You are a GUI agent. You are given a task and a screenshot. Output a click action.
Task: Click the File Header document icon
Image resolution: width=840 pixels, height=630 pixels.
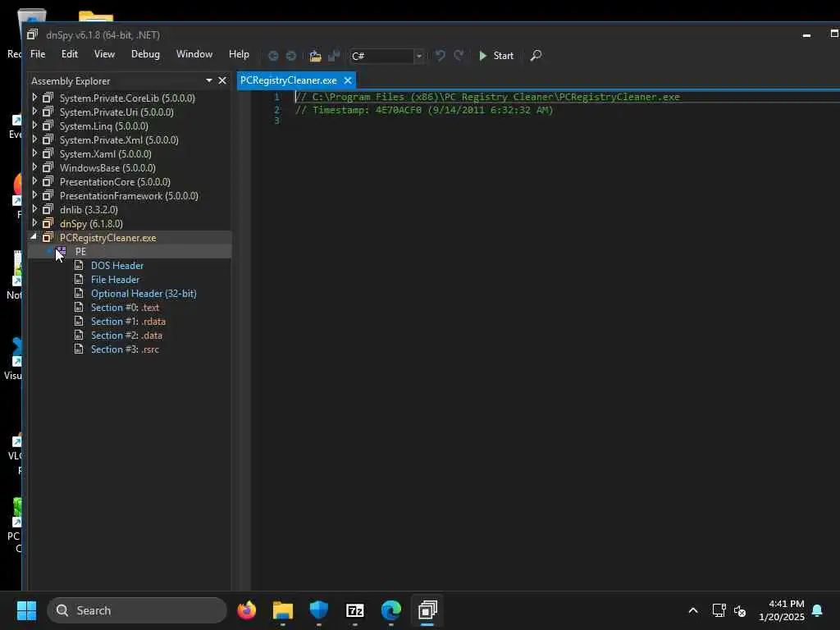pyautogui.click(x=79, y=279)
